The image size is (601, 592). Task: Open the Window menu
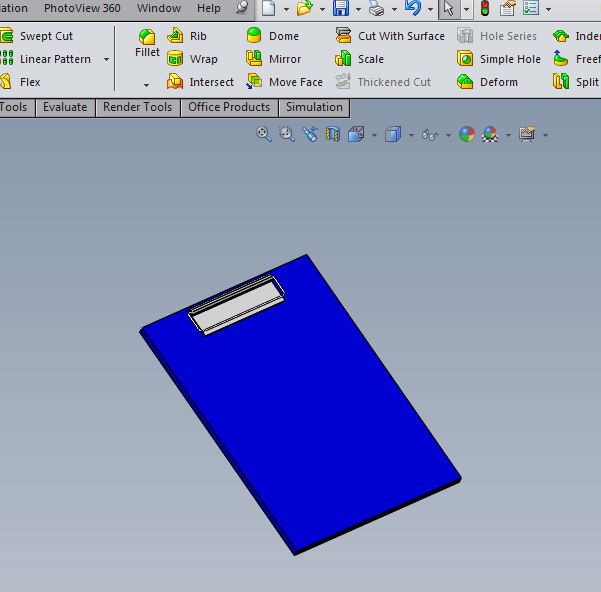pos(159,8)
